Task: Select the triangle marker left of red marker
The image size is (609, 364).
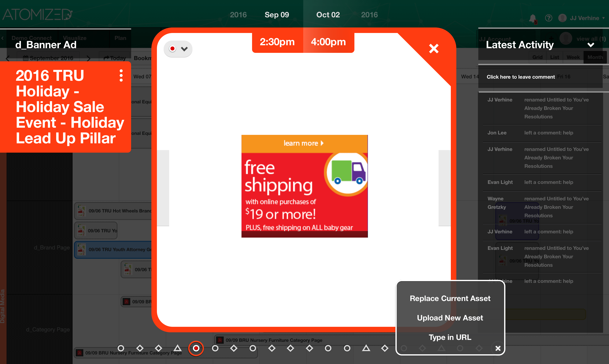Action: tap(177, 348)
